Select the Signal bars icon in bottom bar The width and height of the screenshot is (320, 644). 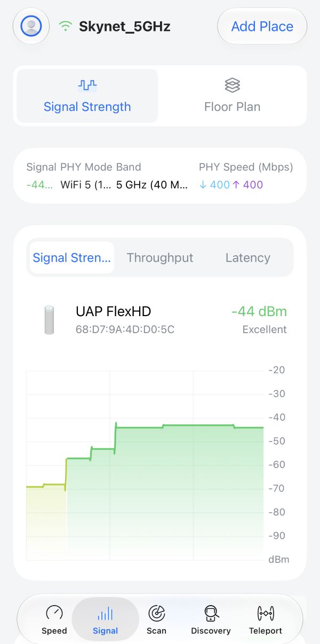pyautogui.click(x=105, y=613)
